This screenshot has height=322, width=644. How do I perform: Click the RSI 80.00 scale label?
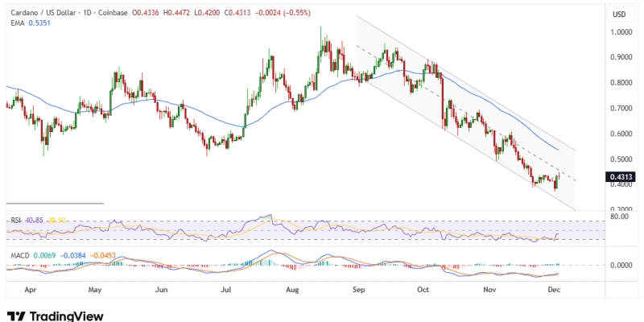pos(620,216)
